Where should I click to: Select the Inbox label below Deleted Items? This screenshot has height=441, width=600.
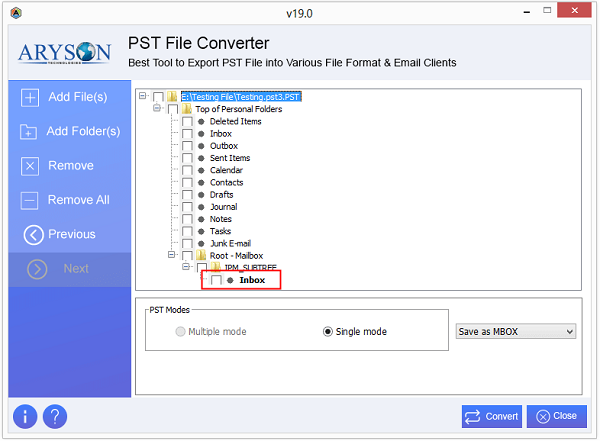point(221,134)
